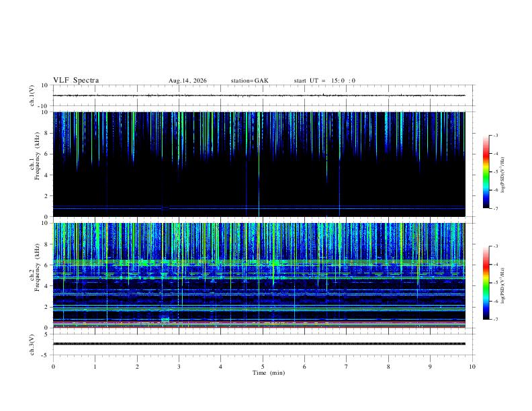Click the ch.1 voltage waveform trace
Viewport: 532px width, 411px height.
(259, 95)
